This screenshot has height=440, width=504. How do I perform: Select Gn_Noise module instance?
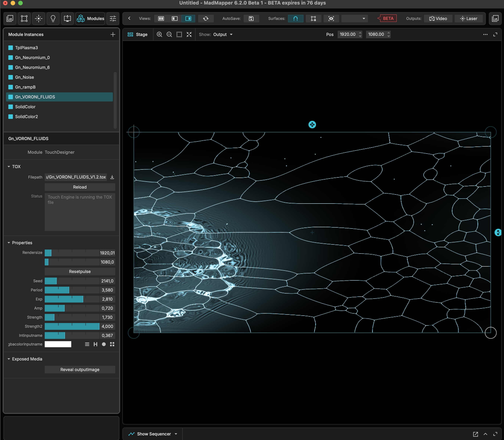[59, 77]
